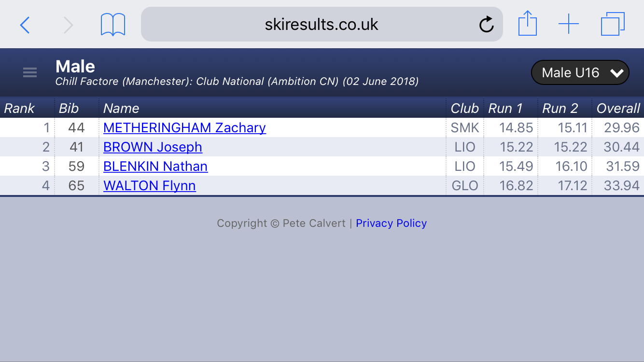Open BROWN Joseph's profile link
This screenshot has width=644, height=362.
pos(153,147)
